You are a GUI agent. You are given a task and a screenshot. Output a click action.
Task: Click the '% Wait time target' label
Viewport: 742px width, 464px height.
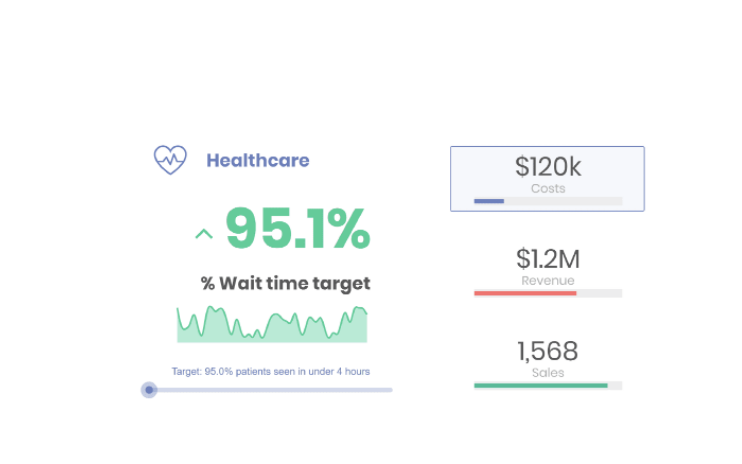coord(285,283)
